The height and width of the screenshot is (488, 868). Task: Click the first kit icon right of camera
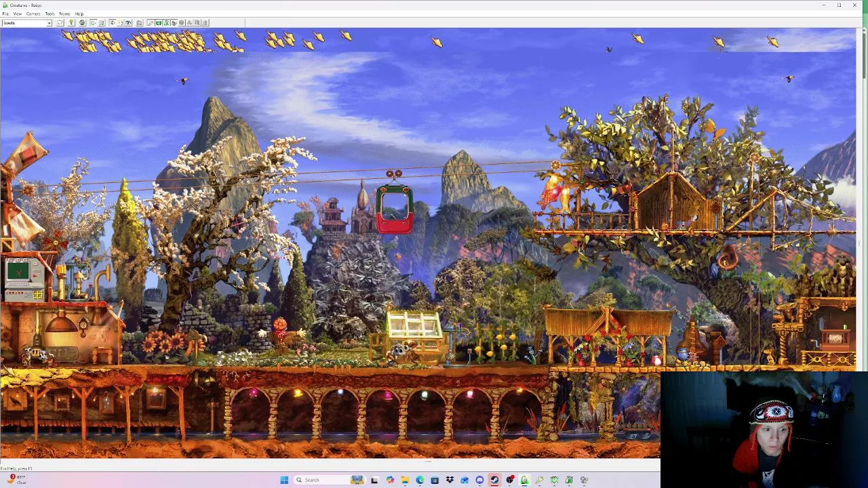click(x=151, y=23)
